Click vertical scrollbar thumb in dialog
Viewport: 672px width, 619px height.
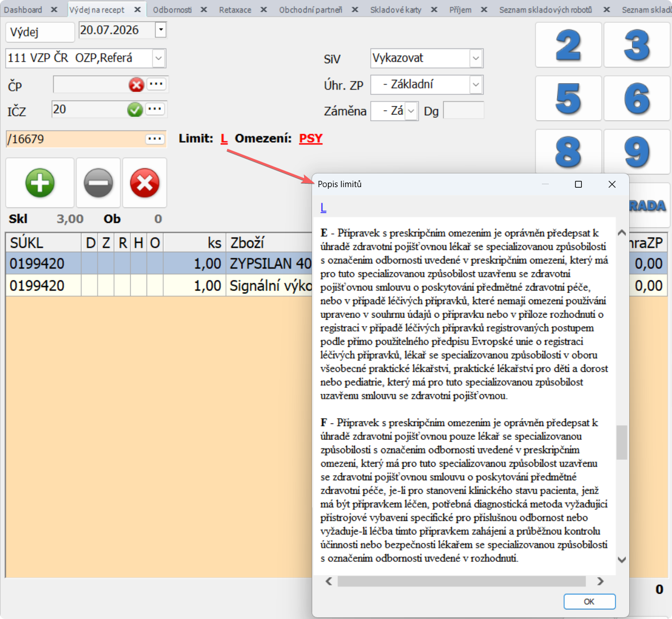coord(621,442)
